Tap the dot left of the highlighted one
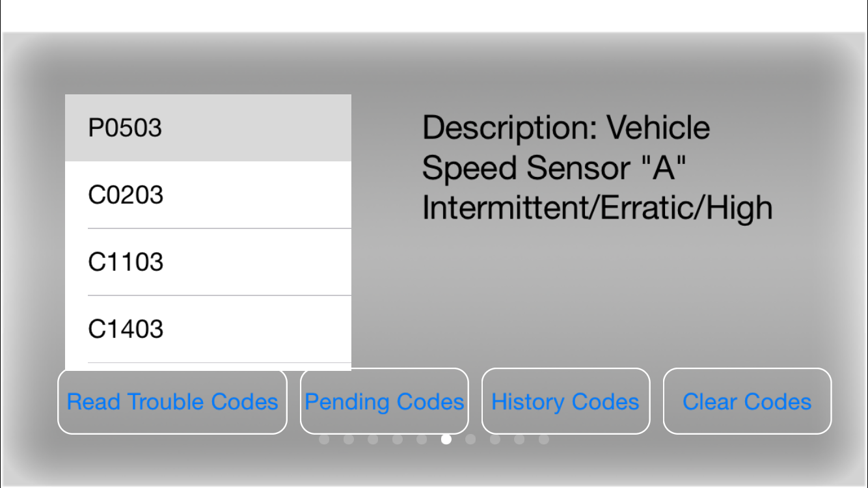This screenshot has height=488, width=868. (422, 439)
